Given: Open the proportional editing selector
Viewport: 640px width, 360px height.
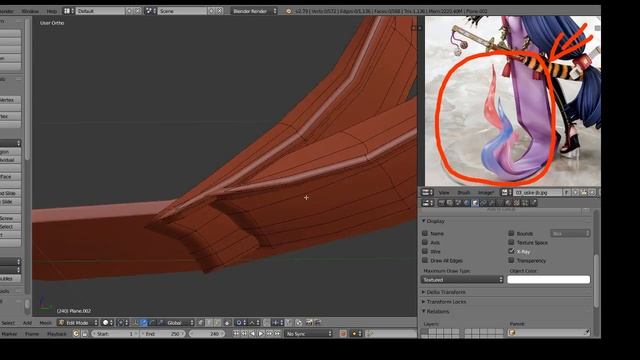Looking at the screenshot, I should tap(241, 323).
